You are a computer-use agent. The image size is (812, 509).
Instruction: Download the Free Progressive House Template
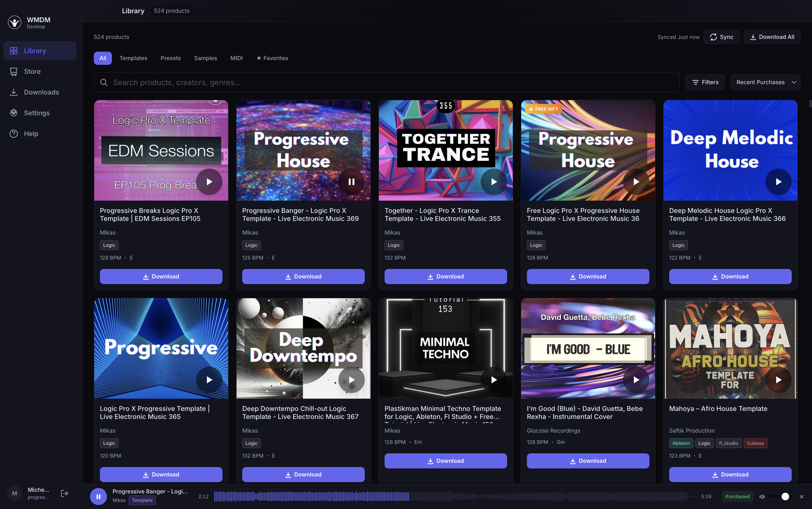(x=588, y=276)
